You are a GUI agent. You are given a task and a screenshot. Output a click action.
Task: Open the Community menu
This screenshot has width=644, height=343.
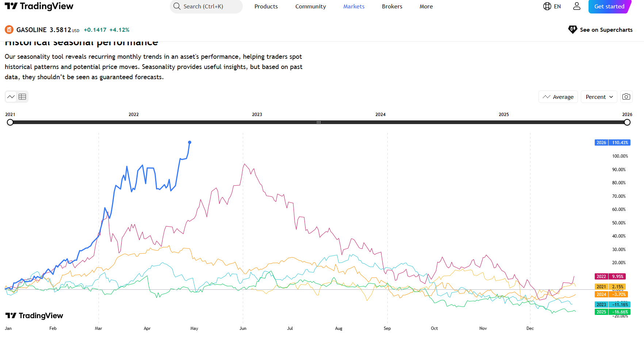pyautogui.click(x=311, y=6)
